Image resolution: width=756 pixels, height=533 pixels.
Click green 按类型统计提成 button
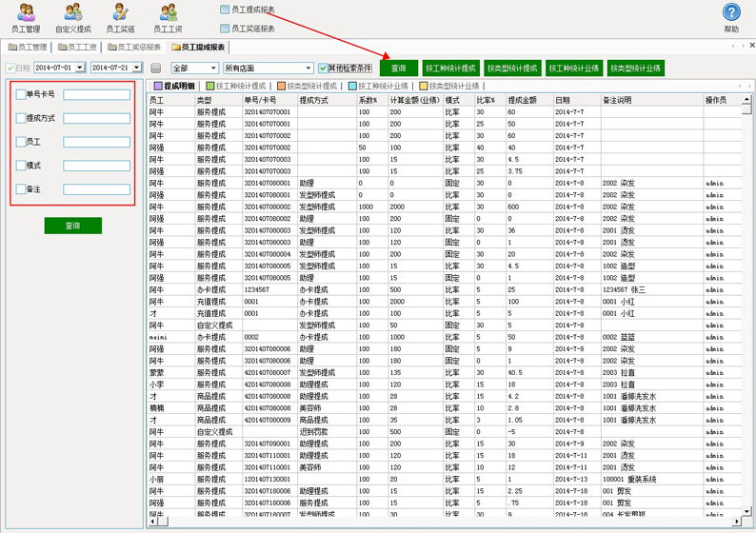tap(512, 69)
